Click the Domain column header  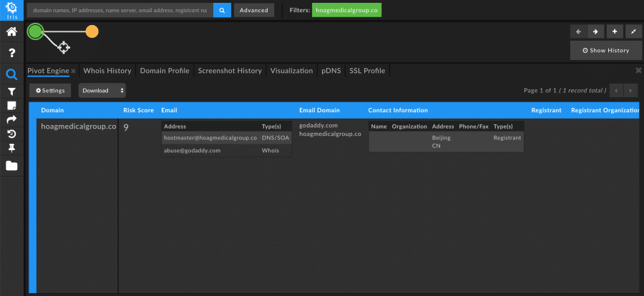pyautogui.click(x=52, y=110)
